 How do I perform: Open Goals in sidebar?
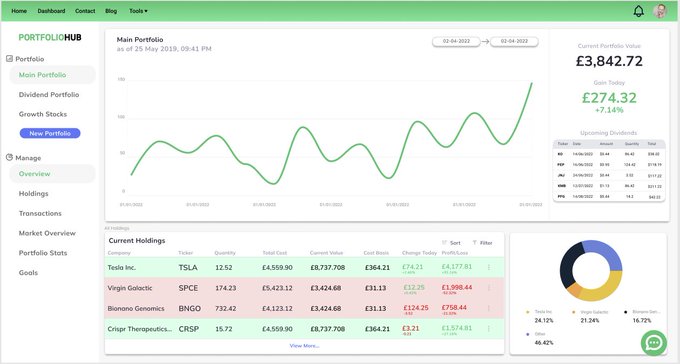[x=28, y=272]
